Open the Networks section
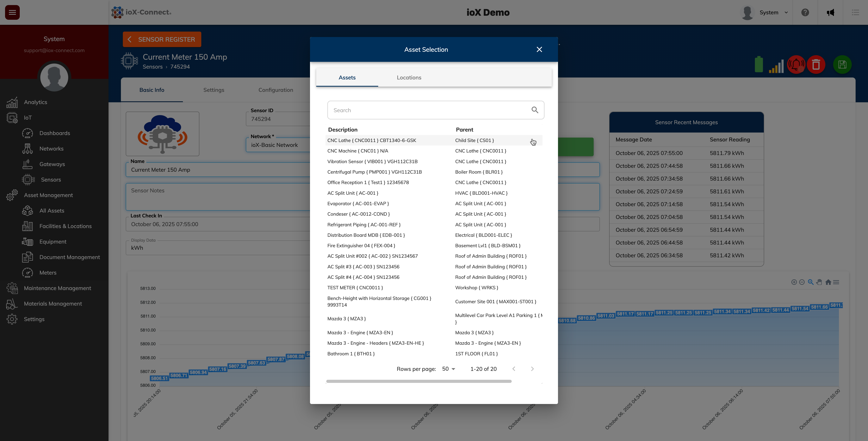This screenshot has width=868, height=441. pos(52,149)
